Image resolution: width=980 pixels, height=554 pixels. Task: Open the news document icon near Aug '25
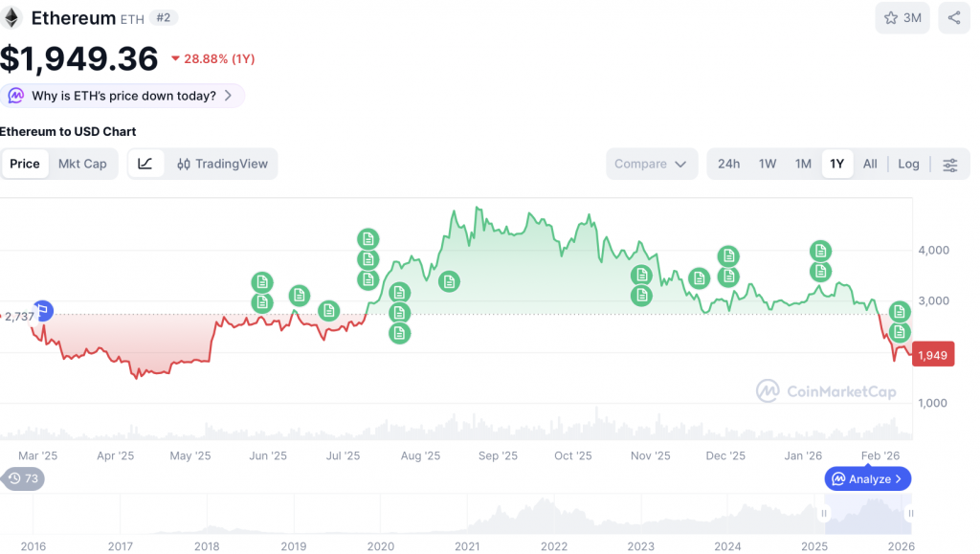tap(449, 281)
